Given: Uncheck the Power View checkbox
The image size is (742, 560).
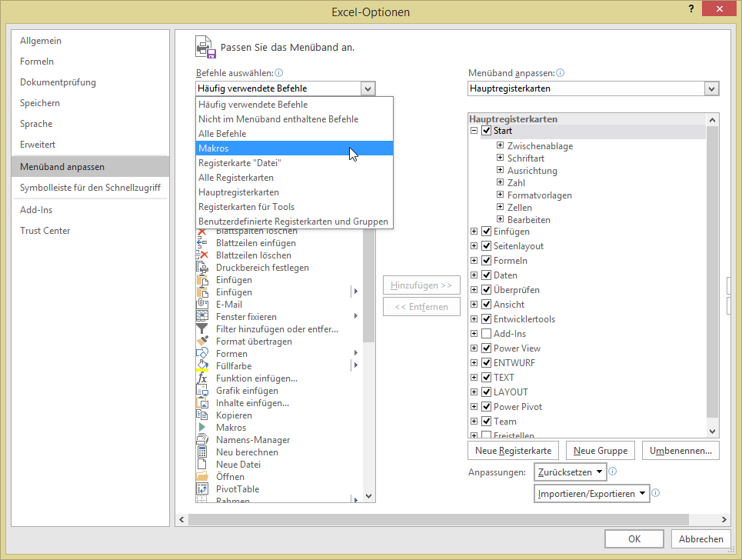Looking at the screenshot, I should click(486, 348).
